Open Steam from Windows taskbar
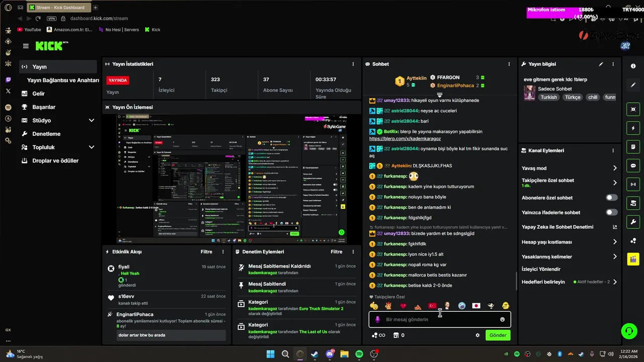Viewport: 644px width, 362px height. [315, 354]
